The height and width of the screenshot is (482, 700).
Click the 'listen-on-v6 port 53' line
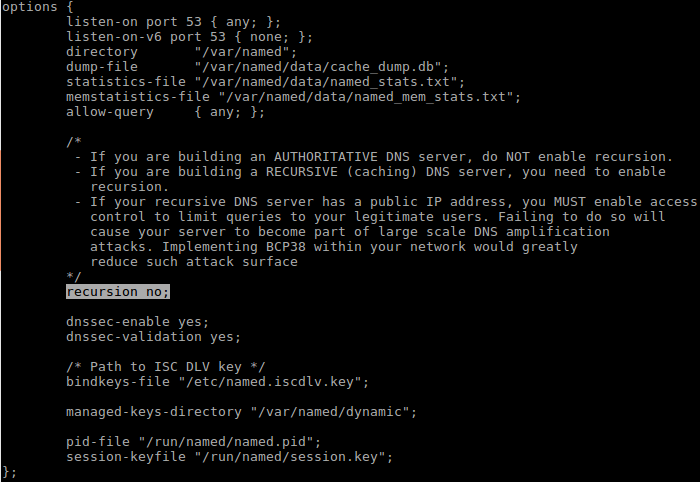coord(189,37)
